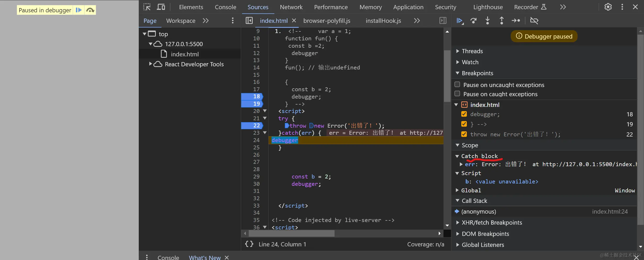Step over using the paused overlay button

tap(90, 10)
